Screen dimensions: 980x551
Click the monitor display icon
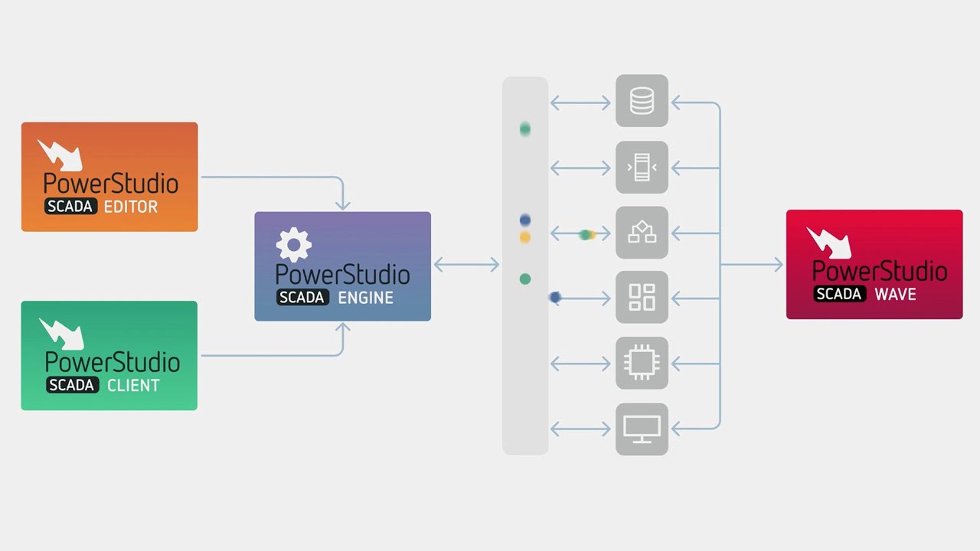642,429
